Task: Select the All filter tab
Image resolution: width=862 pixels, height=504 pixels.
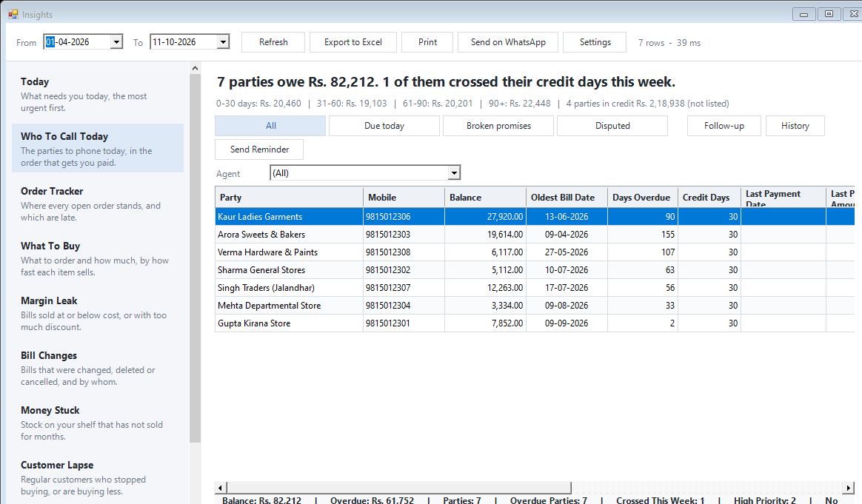Action: coord(270,126)
